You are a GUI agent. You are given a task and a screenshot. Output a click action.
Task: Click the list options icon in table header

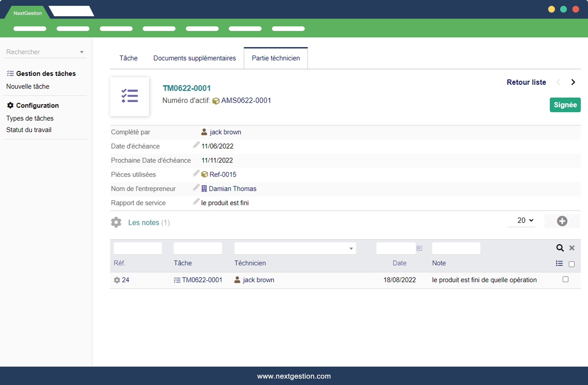click(x=559, y=263)
